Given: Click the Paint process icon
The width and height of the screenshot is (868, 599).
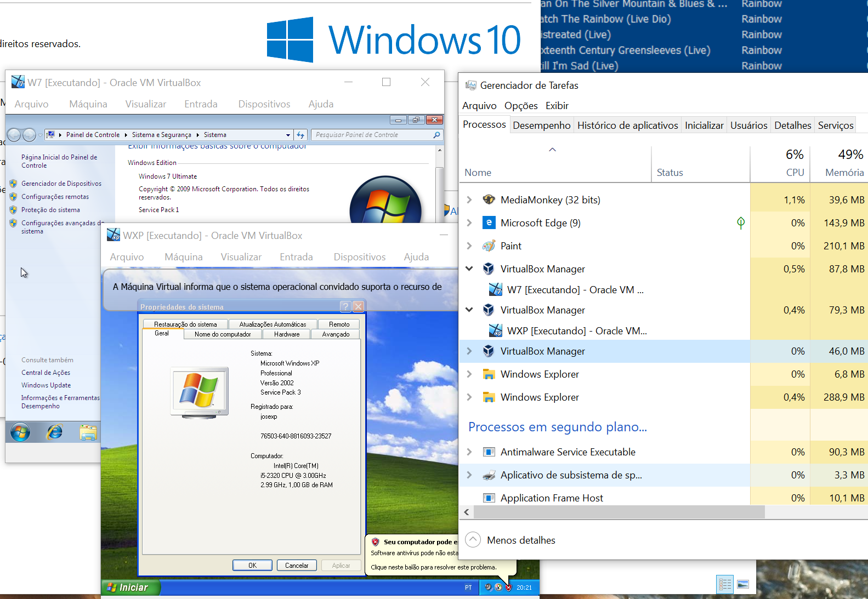Looking at the screenshot, I should click(489, 246).
